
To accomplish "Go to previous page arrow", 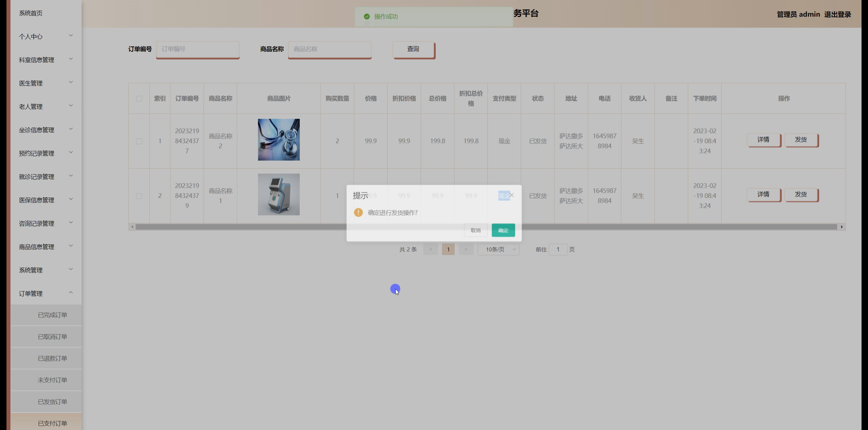I will click(x=430, y=249).
